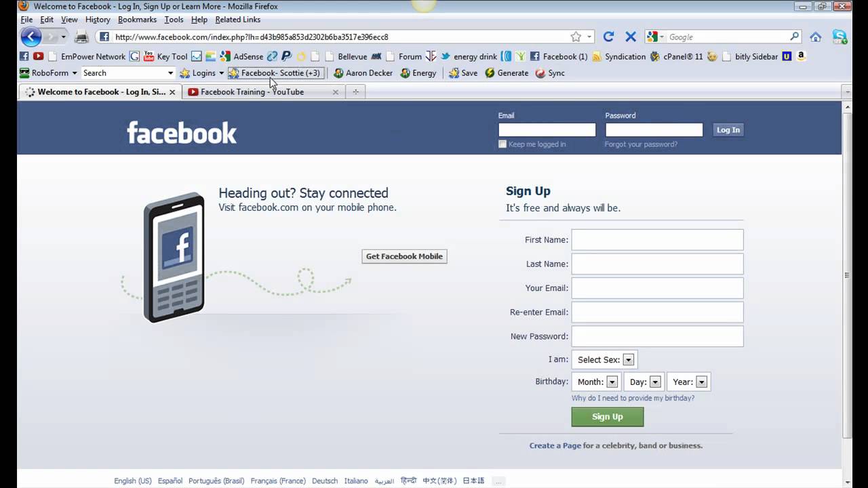
Task: Open the History menu
Action: point(98,20)
